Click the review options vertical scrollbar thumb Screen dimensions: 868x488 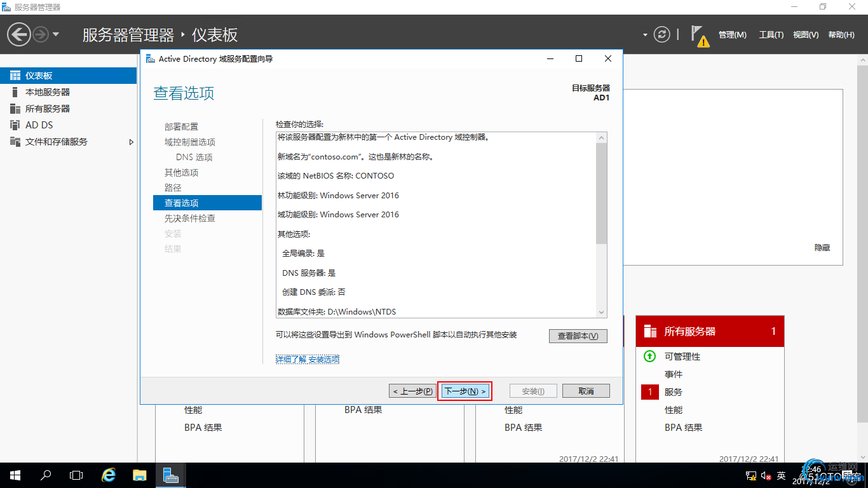point(602,193)
